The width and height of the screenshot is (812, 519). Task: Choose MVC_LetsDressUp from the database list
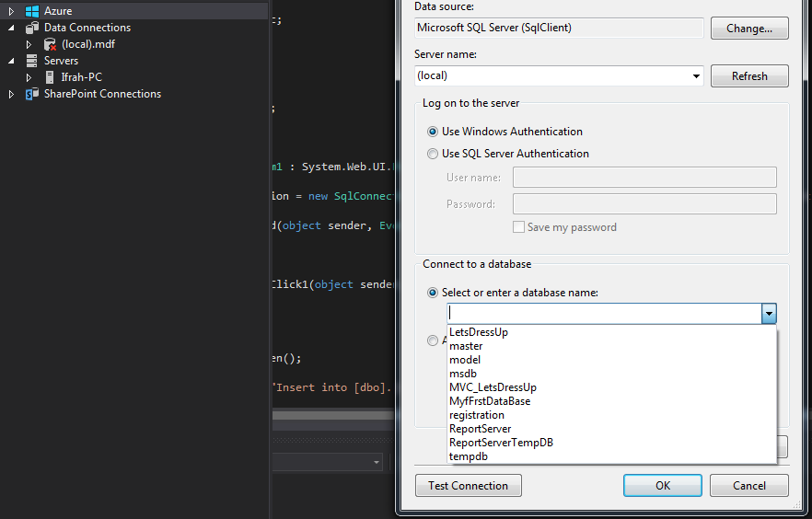point(611,387)
